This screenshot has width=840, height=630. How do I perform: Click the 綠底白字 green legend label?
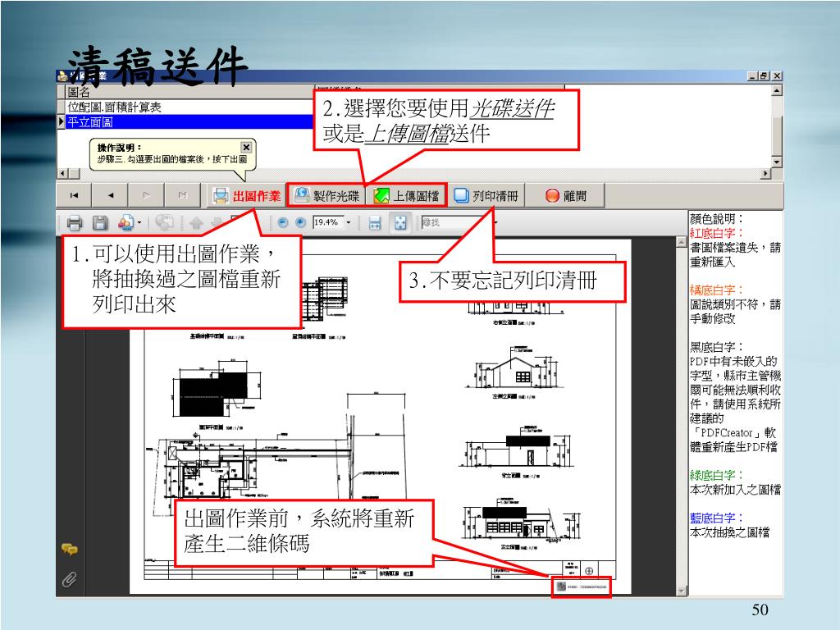click(717, 475)
